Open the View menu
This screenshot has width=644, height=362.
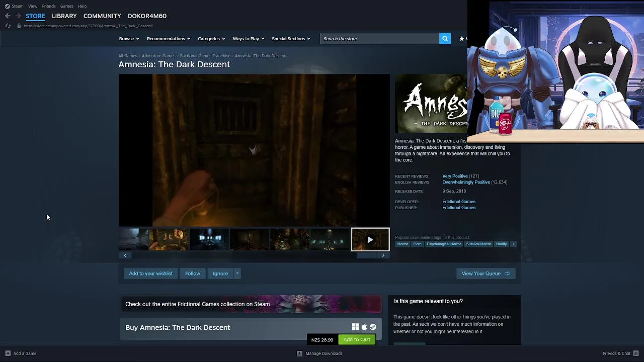coord(33,6)
